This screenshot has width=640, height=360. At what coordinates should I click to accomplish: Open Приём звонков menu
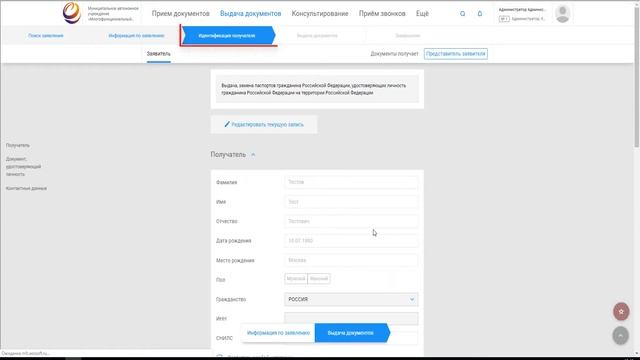click(x=382, y=13)
